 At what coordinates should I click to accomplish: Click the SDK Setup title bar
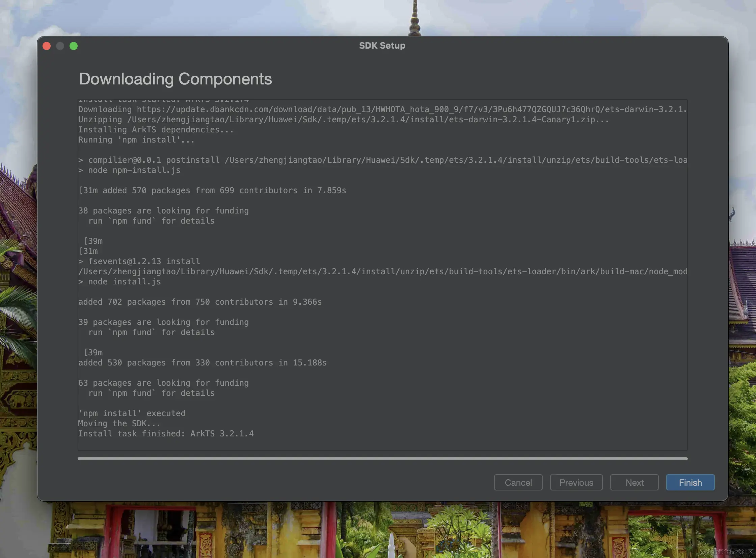coord(382,46)
